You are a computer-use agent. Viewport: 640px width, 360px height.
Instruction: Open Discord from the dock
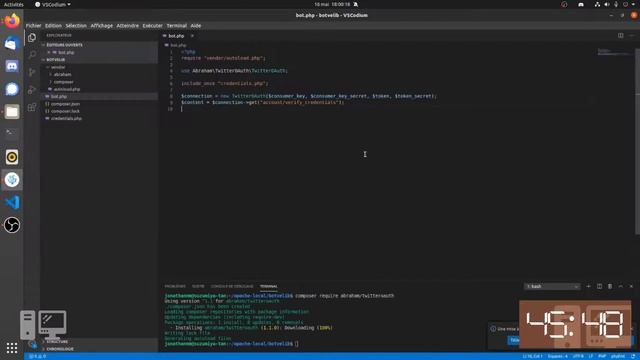(12, 66)
